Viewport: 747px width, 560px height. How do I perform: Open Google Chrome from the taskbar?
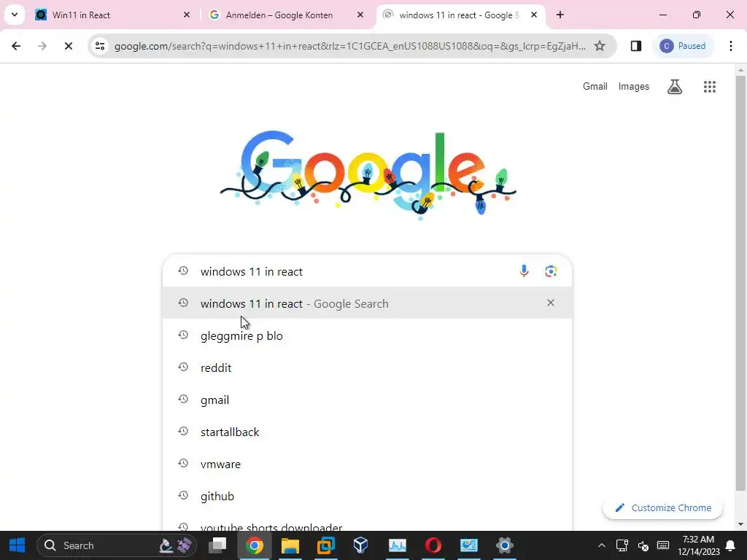[x=254, y=545]
